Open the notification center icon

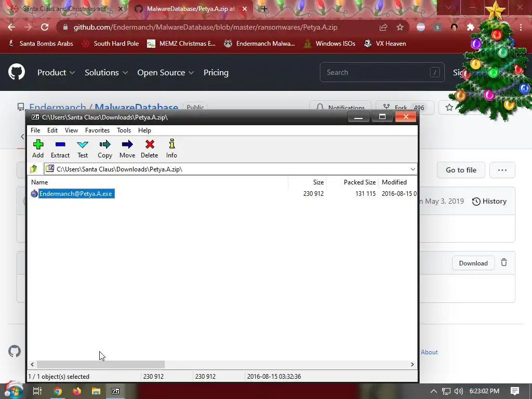[515, 391]
